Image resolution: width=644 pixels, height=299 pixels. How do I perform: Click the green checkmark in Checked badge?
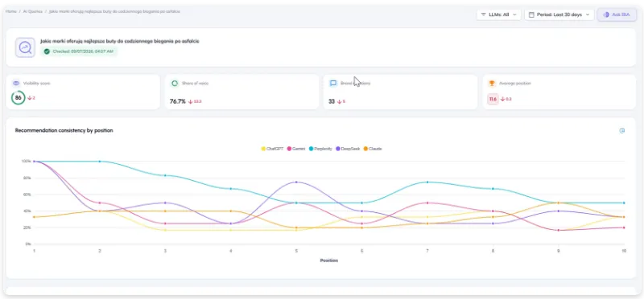pyautogui.click(x=47, y=51)
